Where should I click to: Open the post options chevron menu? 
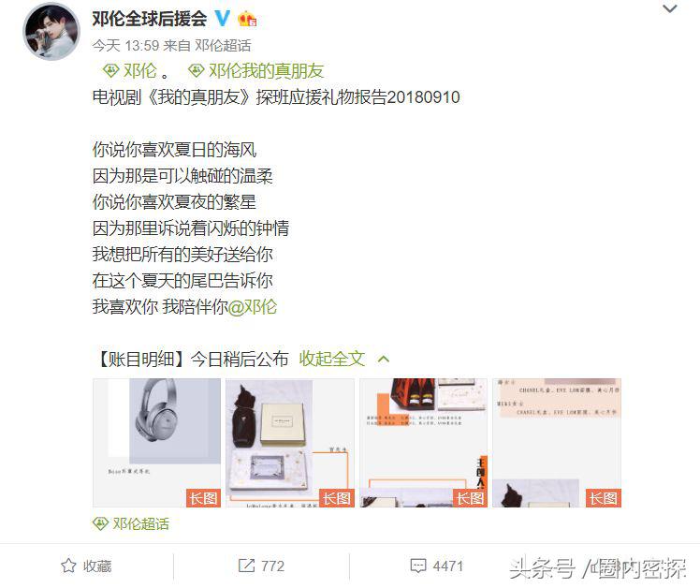[x=670, y=9]
